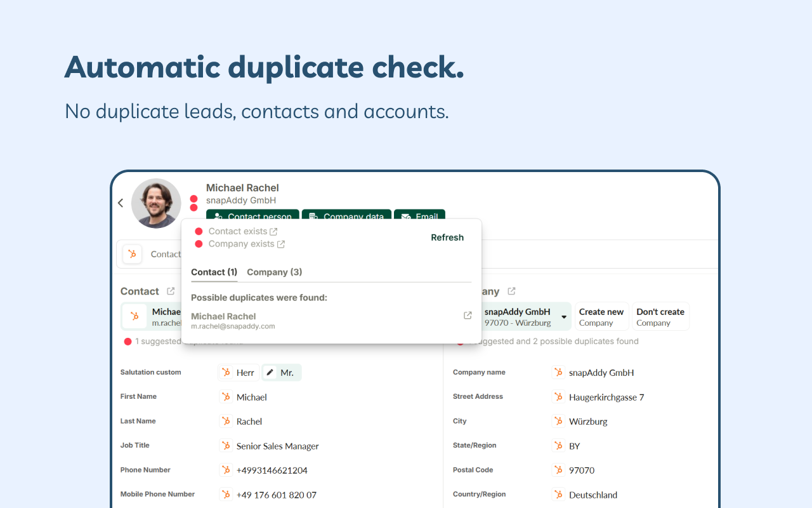Screen dimensions: 812x508
Task: Open the Contact person tag
Action: pyautogui.click(x=252, y=216)
